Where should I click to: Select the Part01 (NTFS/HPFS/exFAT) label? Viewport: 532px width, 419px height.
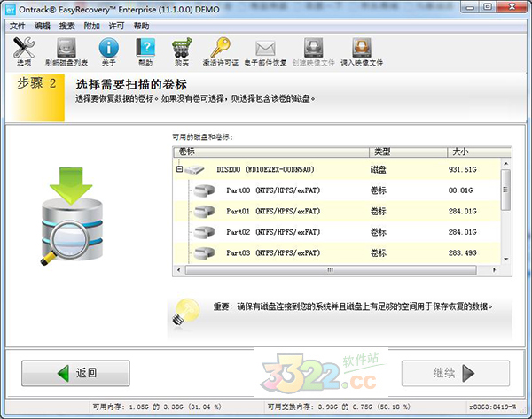click(273, 211)
